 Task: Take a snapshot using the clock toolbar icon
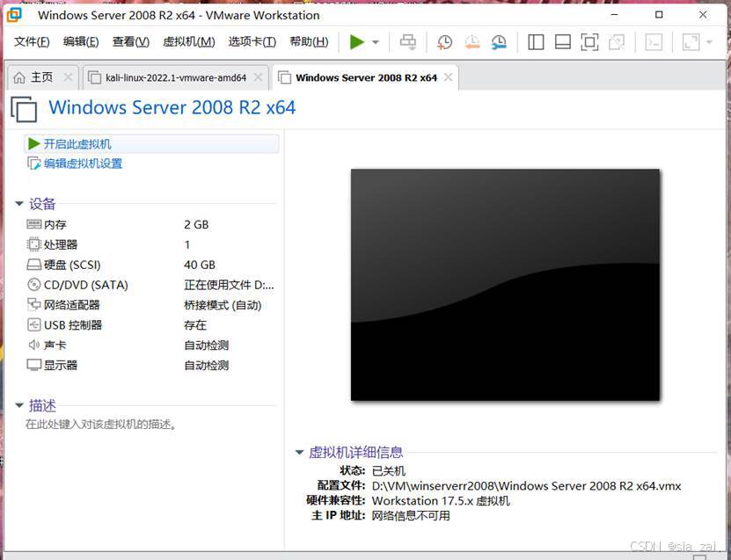coord(444,41)
